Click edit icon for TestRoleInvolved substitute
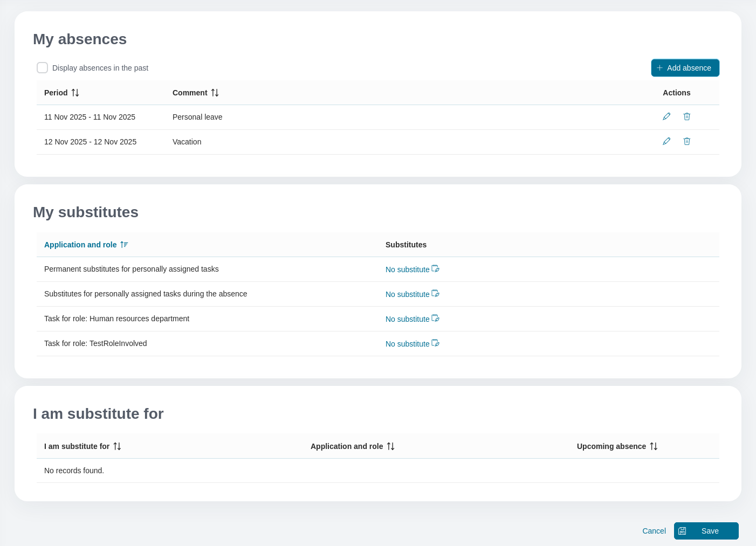 point(436,343)
